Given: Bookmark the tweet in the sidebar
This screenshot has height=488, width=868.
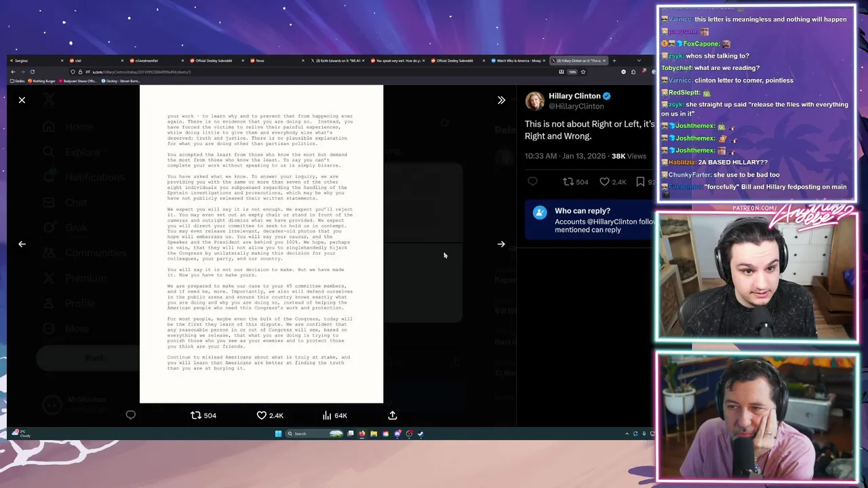Looking at the screenshot, I should [x=640, y=182].
